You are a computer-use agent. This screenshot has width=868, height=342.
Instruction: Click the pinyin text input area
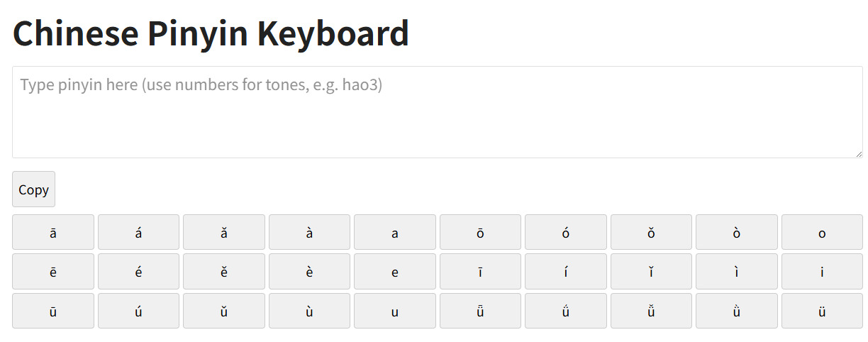tap(437, 112)
